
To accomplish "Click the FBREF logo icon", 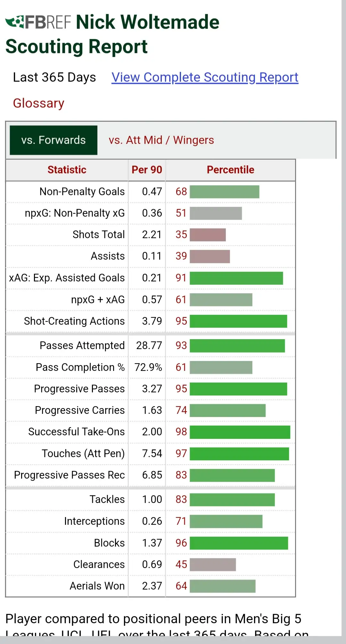I will [x=38, y=22].
